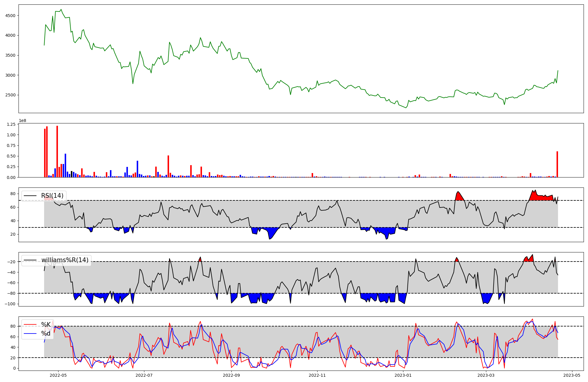Image resolution: width=588 pixels, height=382 pixels.
Task: Click the tall red volume bar at far right
Action: (557, 165)
